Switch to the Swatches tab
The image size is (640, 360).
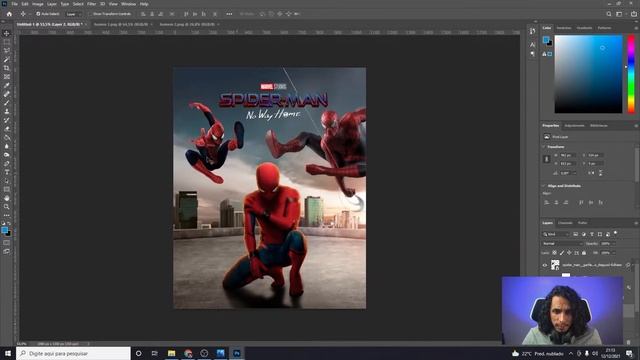coord(564,28)
